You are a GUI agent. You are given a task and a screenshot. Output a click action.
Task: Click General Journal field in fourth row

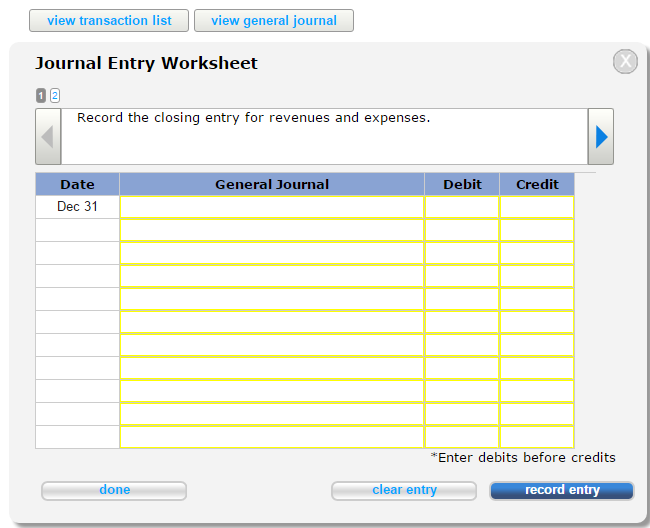pos(272,276)
